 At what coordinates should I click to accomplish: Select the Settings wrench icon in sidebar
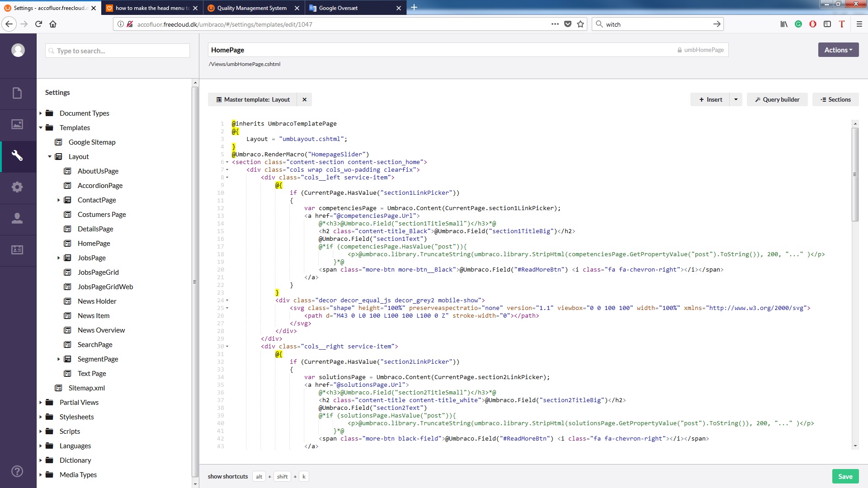pyautogui.click(x=17, y=156)
